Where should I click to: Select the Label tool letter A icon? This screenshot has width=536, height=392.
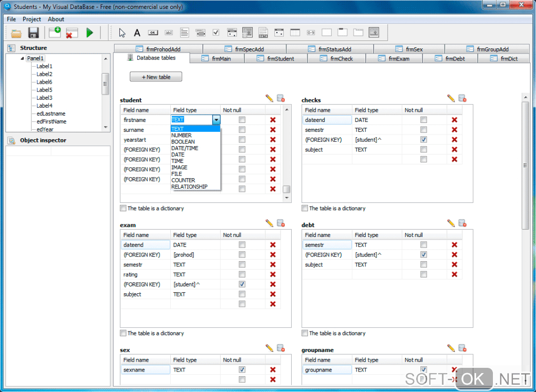pyautogui.click(x=137, y=33)
